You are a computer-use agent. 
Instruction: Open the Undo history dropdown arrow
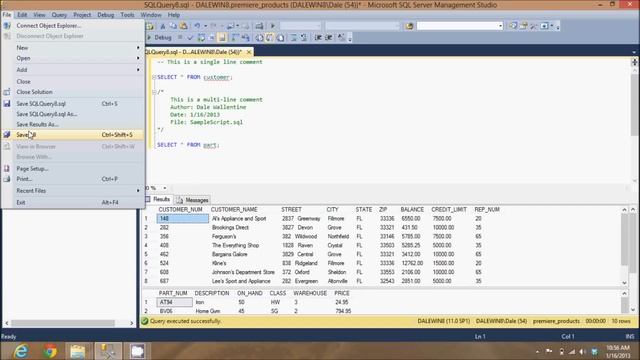tap(205, 26)
